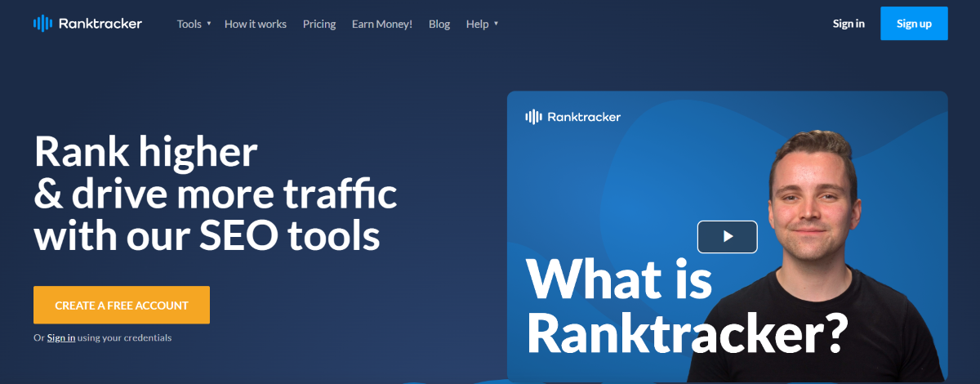Click the blue Sign up button

pos(914,24)
